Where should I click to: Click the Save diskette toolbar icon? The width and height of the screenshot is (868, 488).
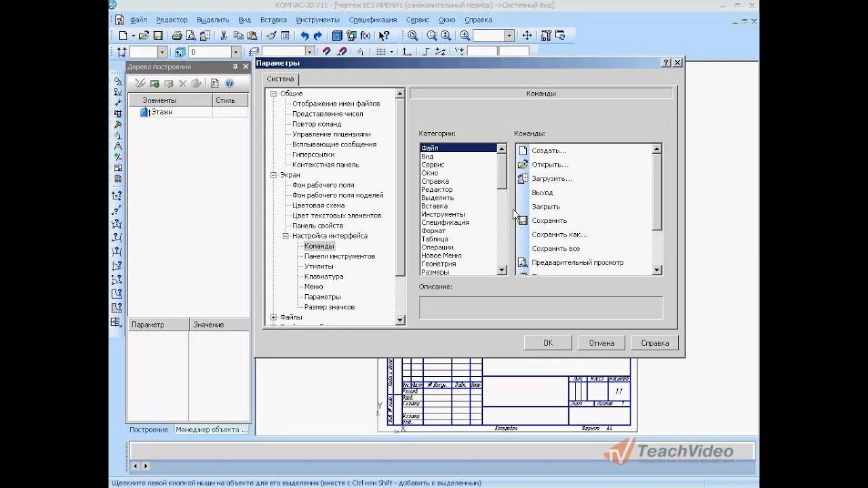click(x=158, y=35)
